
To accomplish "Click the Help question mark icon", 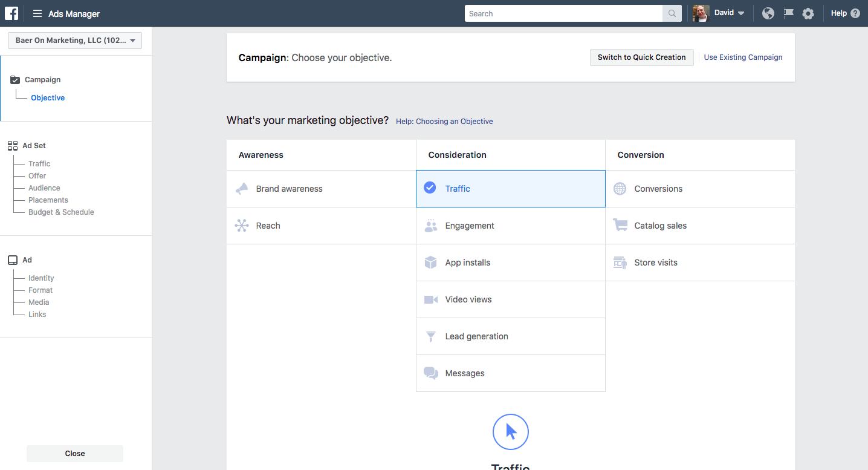I will [855, 13].
